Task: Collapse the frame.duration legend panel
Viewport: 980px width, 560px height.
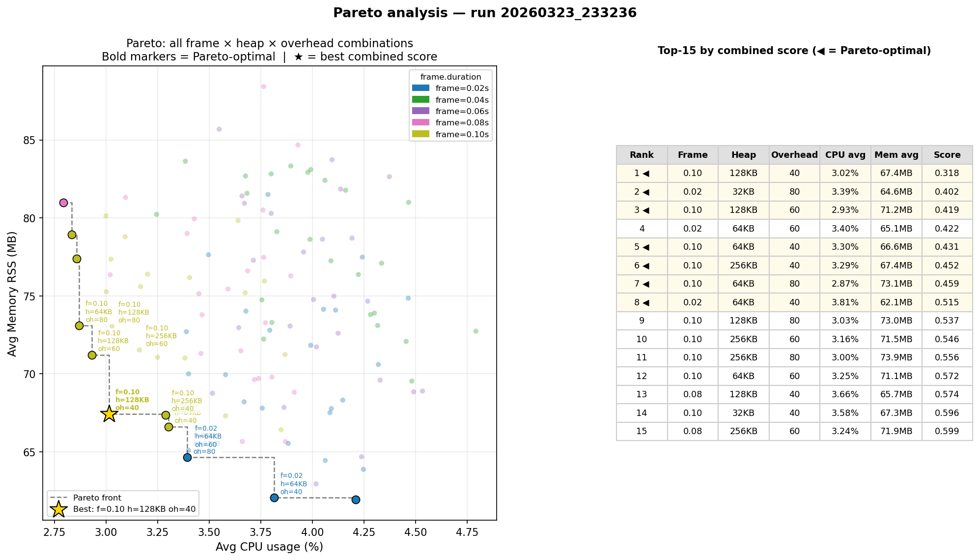Action: tap(450, 77)
